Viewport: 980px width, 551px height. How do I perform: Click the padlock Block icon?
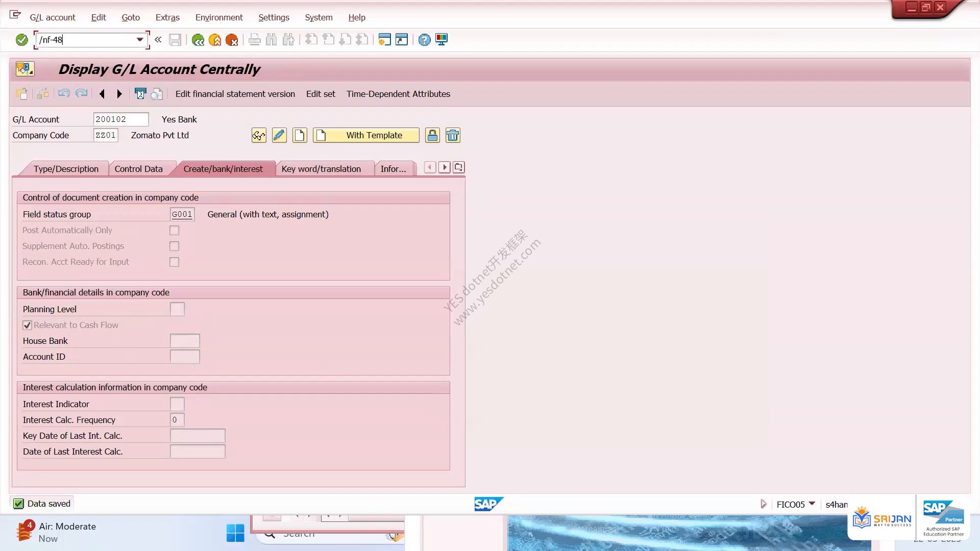click(432, 135)
